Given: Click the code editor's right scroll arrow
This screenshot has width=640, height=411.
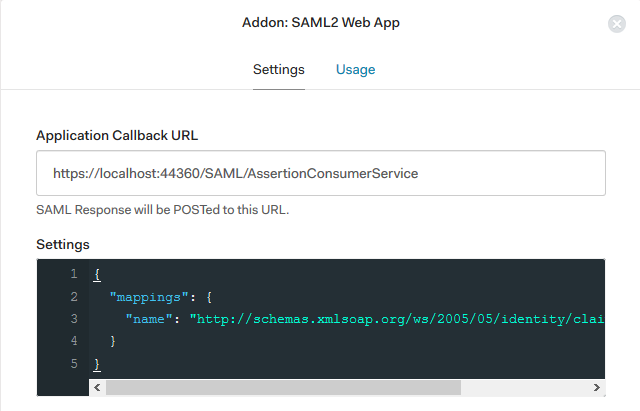Looking at the screenshot, I should tap(597, 387).
